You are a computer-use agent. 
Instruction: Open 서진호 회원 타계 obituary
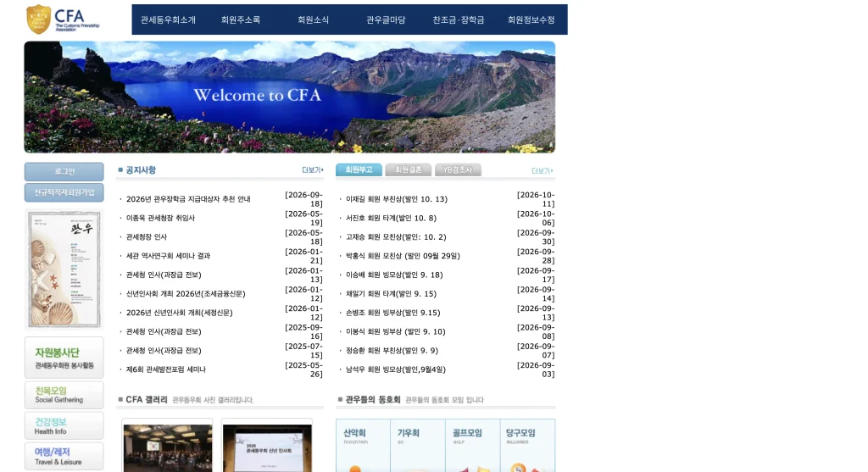[x=391, y=218]
